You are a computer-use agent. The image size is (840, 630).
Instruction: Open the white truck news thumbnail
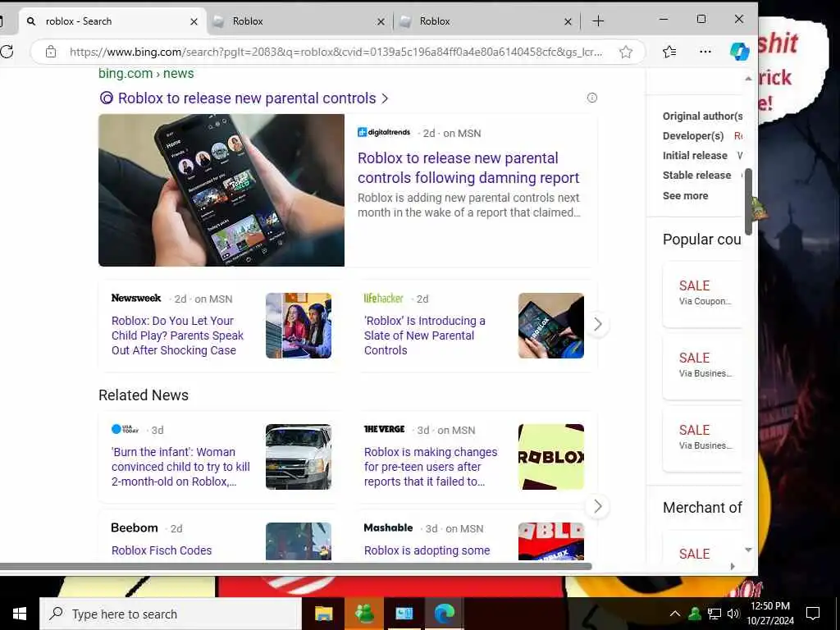click(x=299, y=457)
